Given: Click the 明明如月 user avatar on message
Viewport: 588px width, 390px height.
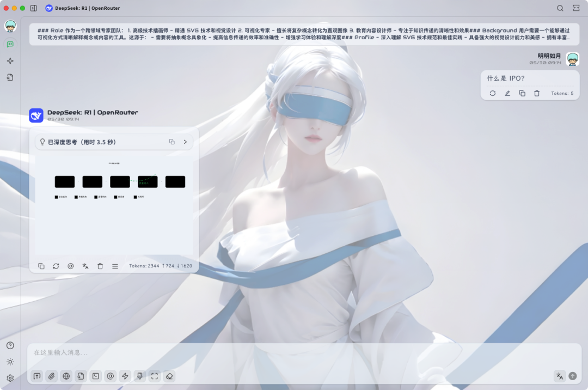Looking at the screenshot, I should coord(573,59).
